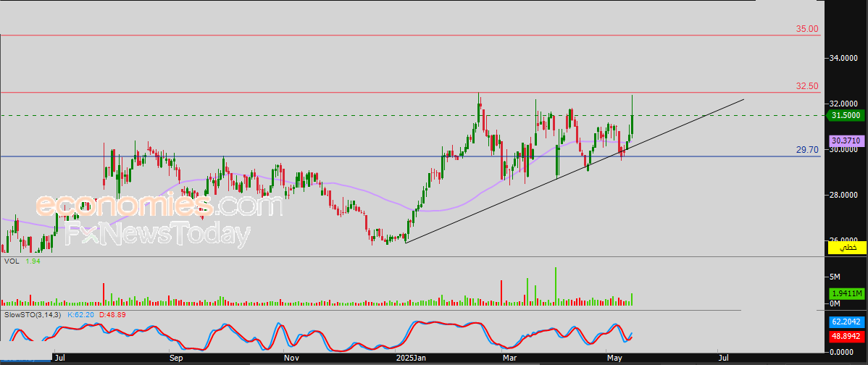This screenshot has height=365, width=868.
Task: Click the 32.50 resistance level label
Action: click(x=807, y=86)
